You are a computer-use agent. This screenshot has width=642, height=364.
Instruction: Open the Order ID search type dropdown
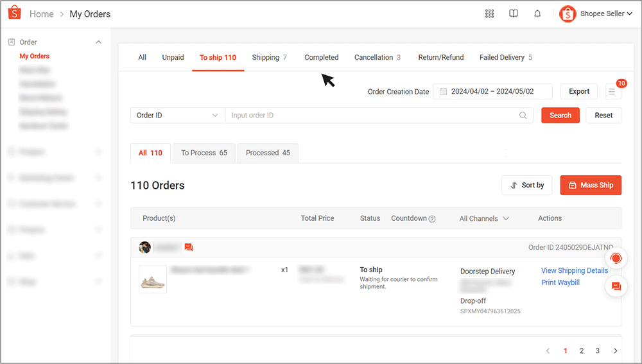(x=177, y=116)
